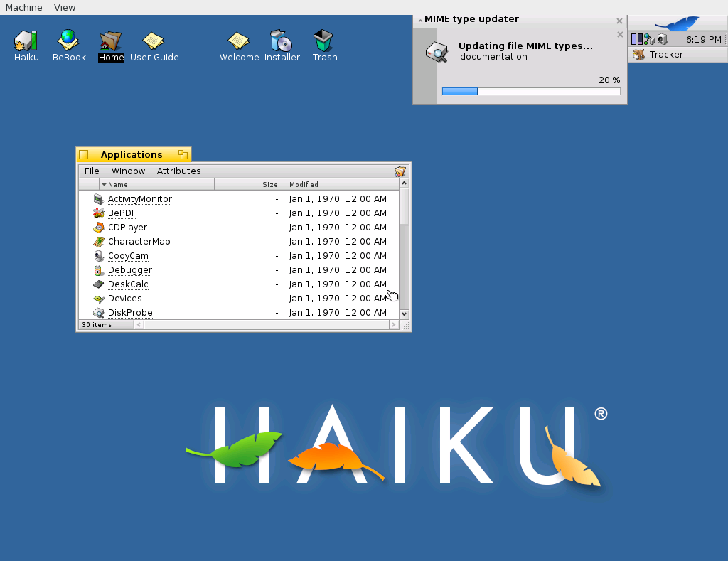Click the Applications window close box
This screenshot has height=561, width=728.
(x=84, y=154)
